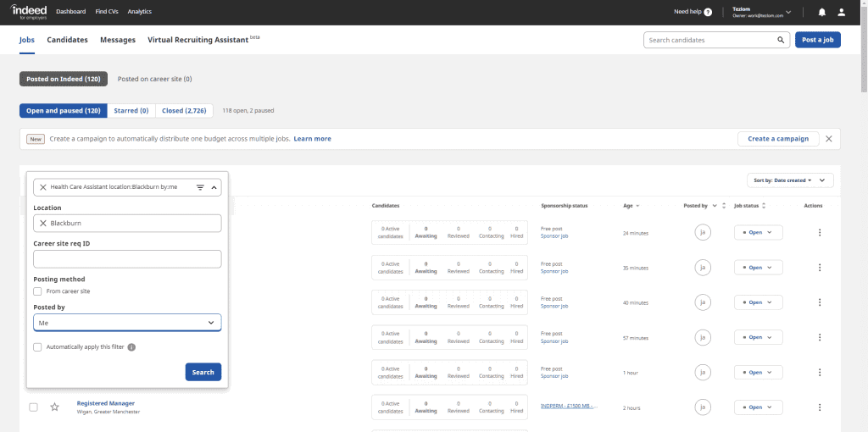
Task: Click the Post a job button
Action: [817, 40]
